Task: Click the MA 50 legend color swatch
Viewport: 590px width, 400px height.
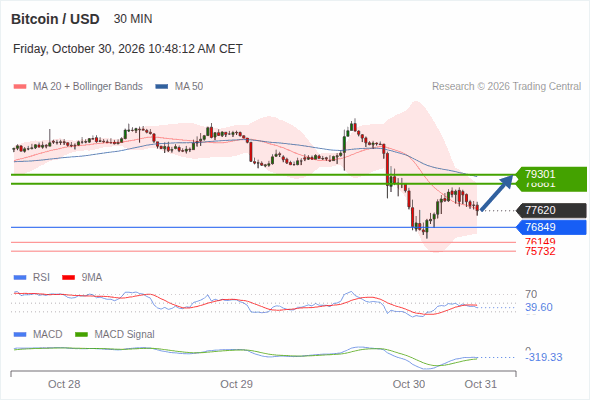Action: coord(162,87)
